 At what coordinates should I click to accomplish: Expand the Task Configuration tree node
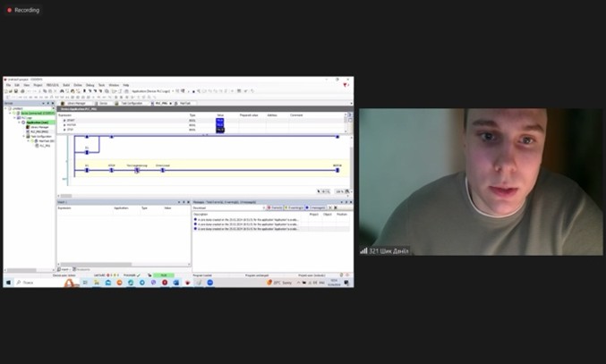coord(22,136)
